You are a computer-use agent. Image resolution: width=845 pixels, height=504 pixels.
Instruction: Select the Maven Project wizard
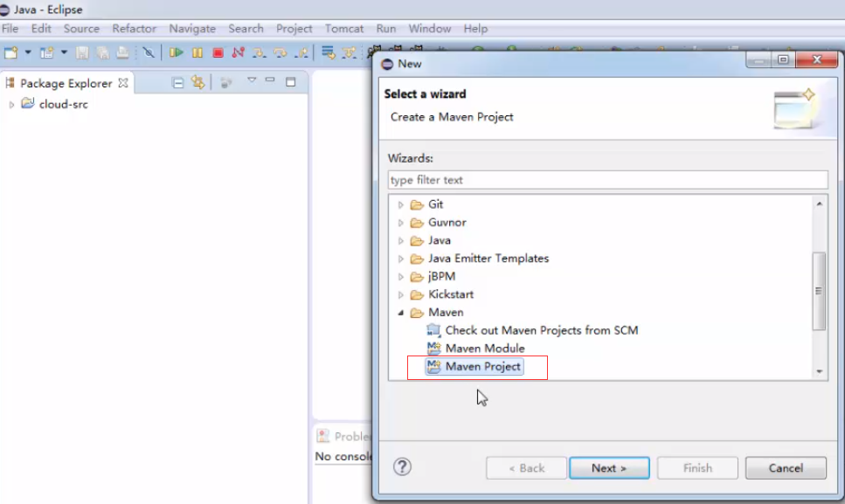(x=483, y=367)
